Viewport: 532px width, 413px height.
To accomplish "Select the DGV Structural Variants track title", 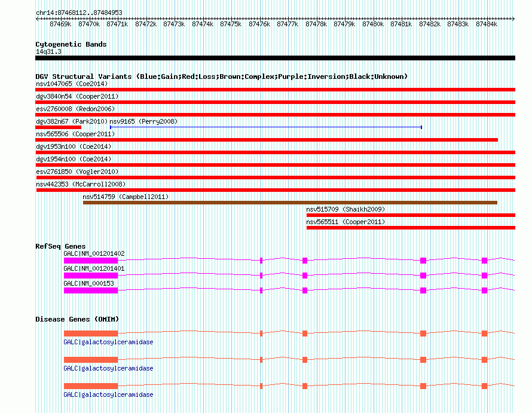I will 221,77.
